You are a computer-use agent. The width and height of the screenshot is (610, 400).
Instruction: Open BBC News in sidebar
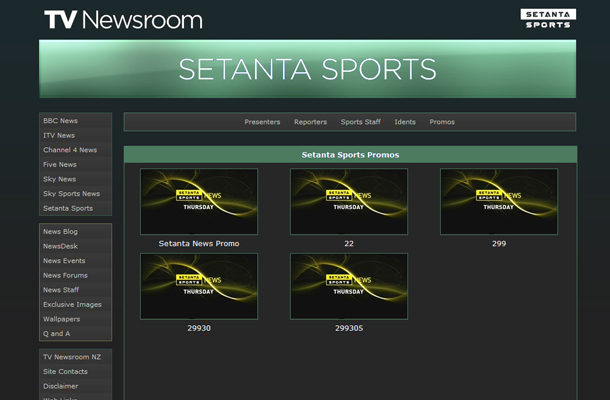pyautogui.click(x=60, y=121)
